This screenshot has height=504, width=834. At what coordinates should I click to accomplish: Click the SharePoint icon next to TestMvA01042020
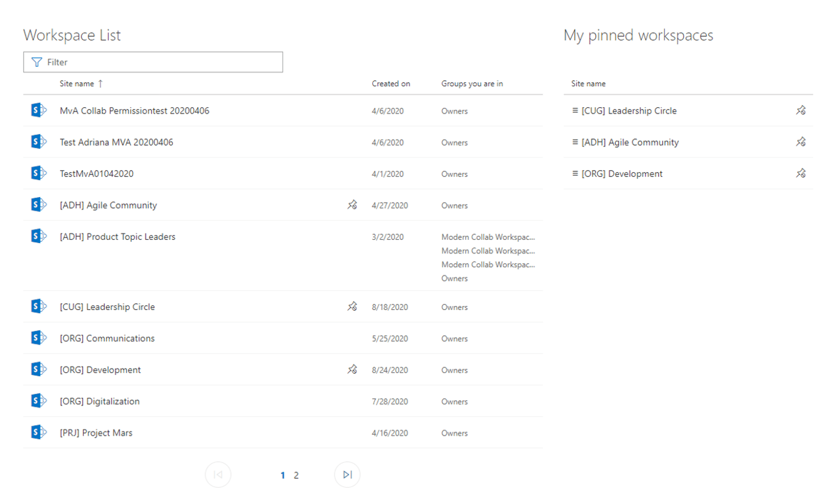39,173
